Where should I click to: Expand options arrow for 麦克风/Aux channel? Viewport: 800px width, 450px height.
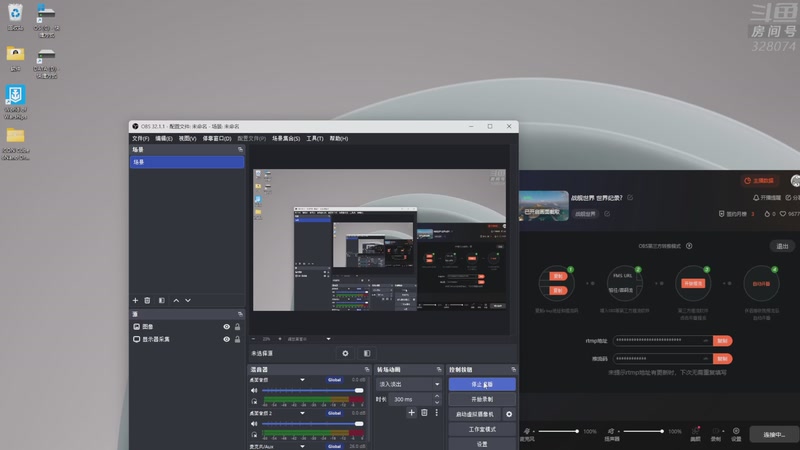[303, 446]
